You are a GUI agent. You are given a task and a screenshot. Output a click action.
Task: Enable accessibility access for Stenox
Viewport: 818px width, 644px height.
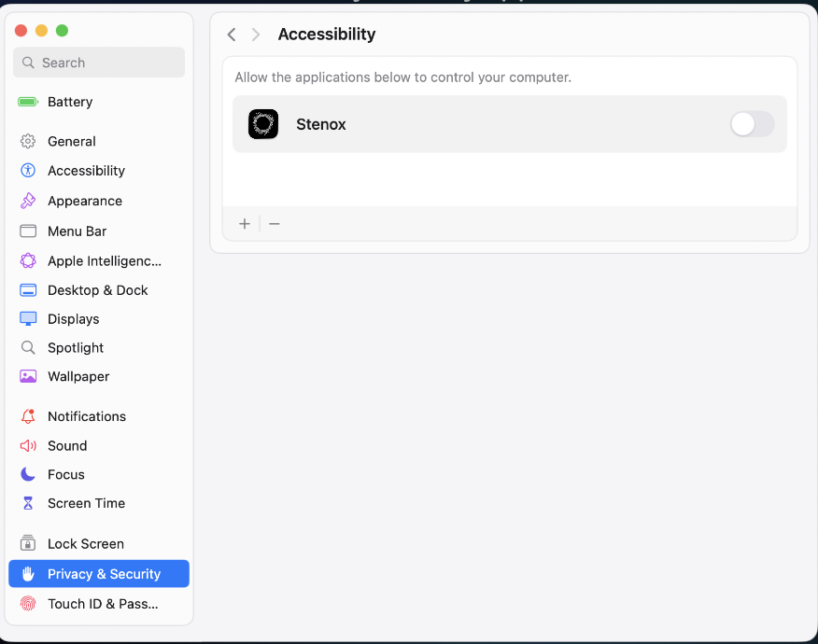point(752,123)
